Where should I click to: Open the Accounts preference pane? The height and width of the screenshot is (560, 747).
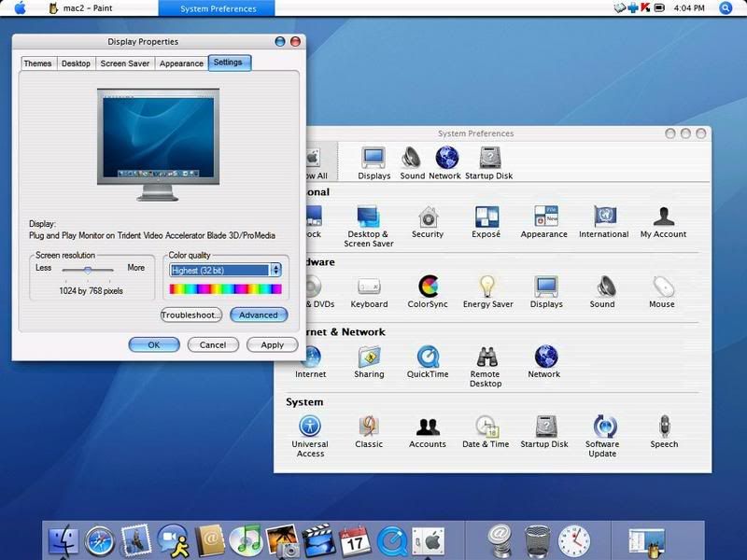(x=428, y=430)
